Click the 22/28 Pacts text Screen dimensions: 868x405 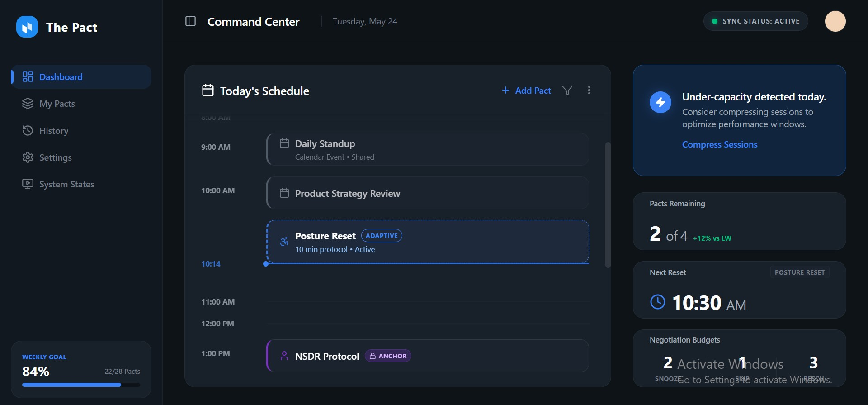click(x=122, y=372)
